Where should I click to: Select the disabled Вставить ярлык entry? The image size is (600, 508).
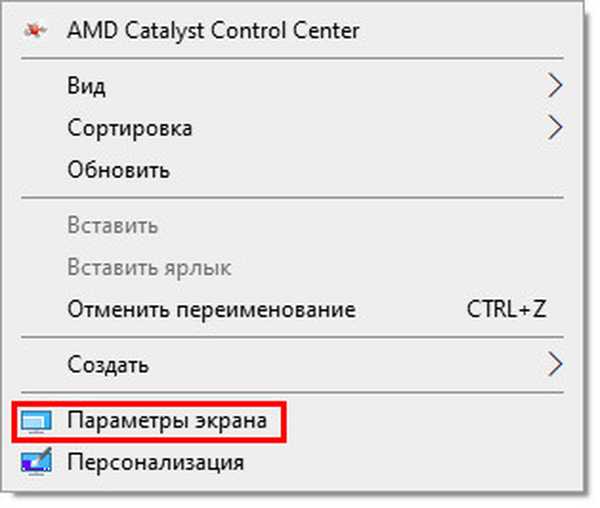pyautogui.click(x=149, y=268)
